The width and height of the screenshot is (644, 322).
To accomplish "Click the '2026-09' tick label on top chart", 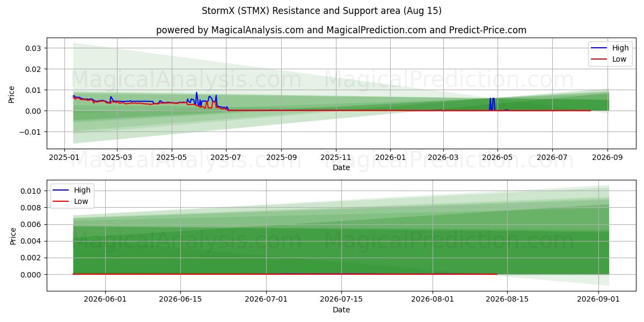I will [608, 157].
